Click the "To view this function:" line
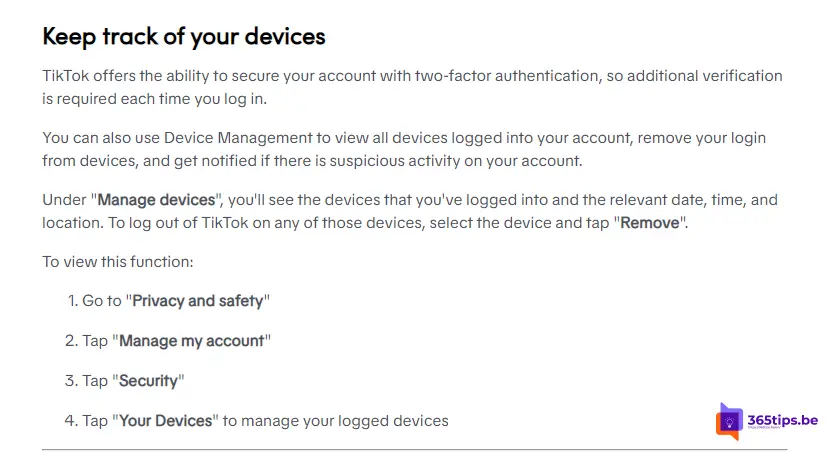 (x=117, y=262)
